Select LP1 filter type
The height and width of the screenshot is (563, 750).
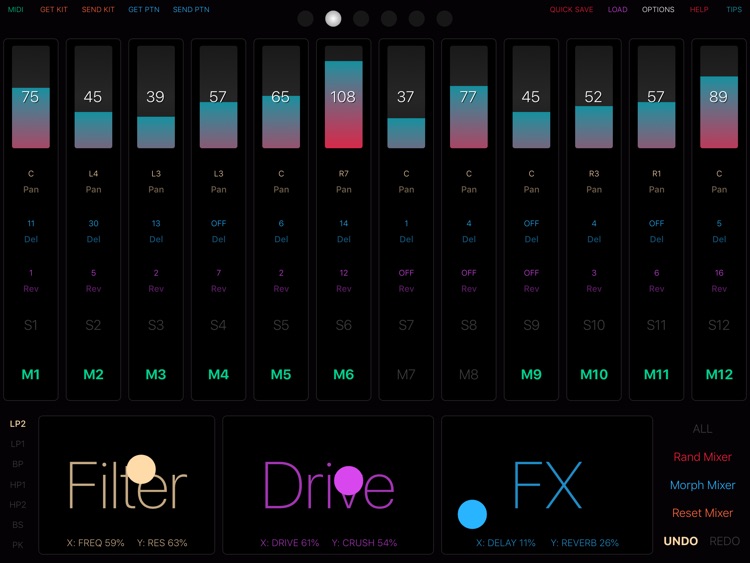tap(18, 444)
